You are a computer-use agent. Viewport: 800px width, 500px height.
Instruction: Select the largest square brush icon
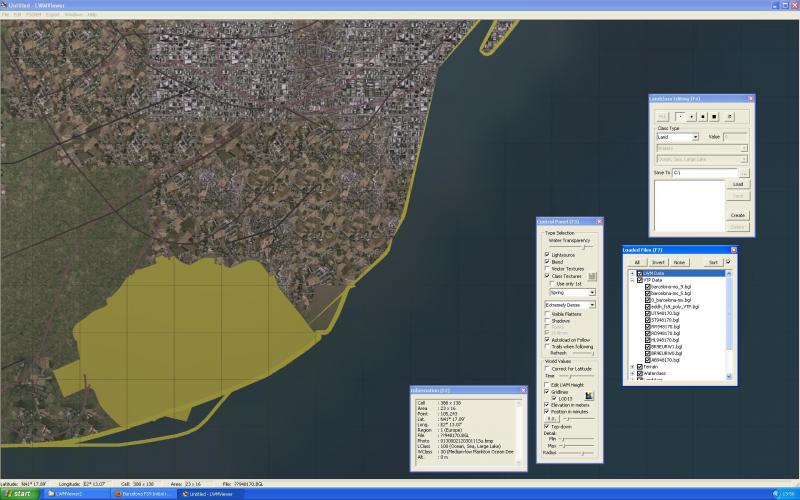point(716,116)
